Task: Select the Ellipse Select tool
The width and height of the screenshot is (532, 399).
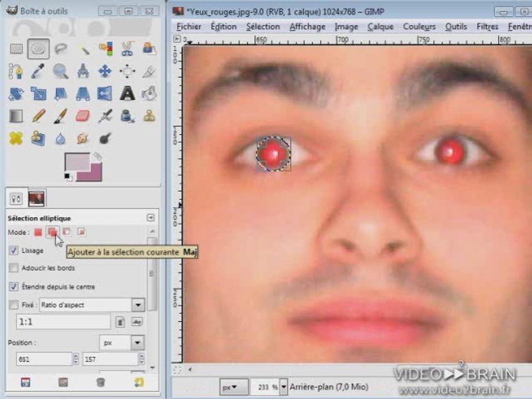Action: pyautogui.click(x=38, y=49)
